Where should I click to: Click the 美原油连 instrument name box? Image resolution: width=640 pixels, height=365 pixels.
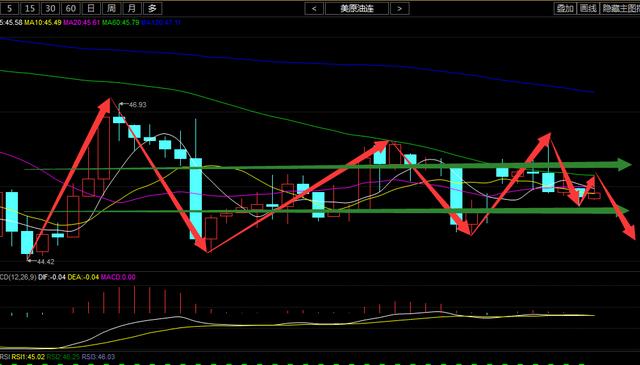pyautogui.click(x=357, y=8)
